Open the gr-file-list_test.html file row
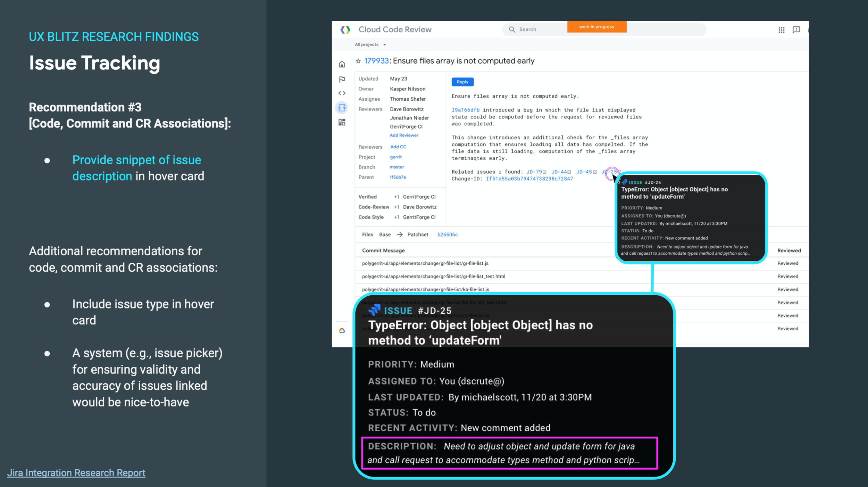This screenshot has height=487, width=868. click(433, 276)
